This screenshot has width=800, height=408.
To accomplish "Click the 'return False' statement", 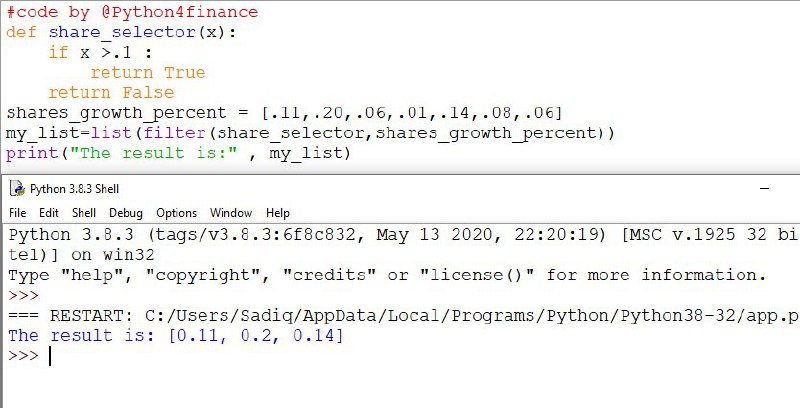I will (x=111, y=93).
